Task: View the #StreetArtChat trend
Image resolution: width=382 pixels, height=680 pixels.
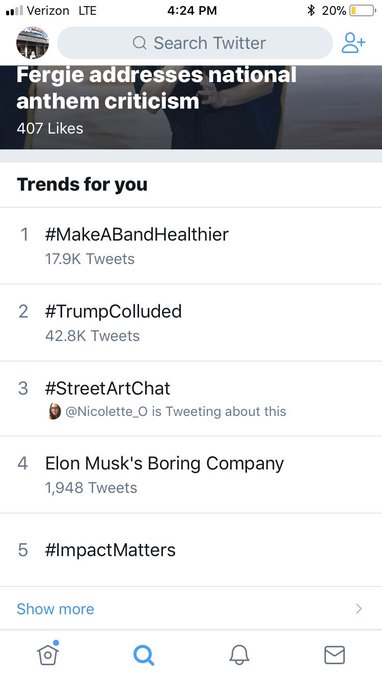Action: [191, 399]
